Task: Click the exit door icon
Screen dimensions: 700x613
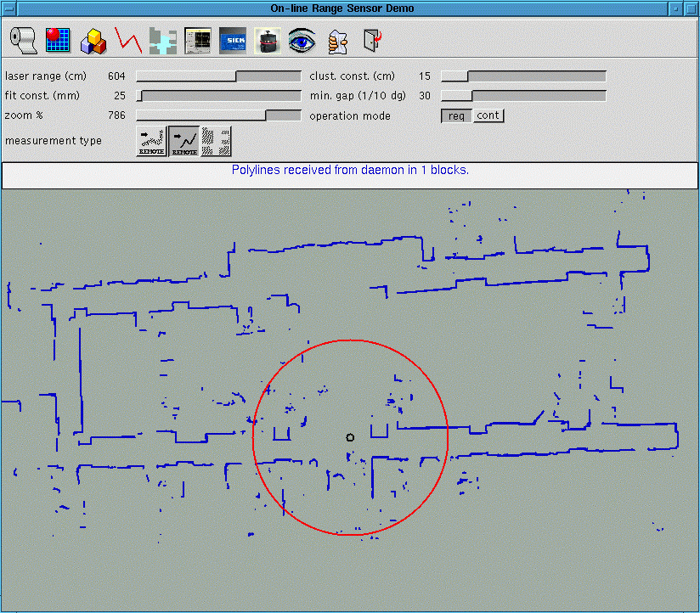Action: [371, 40]
